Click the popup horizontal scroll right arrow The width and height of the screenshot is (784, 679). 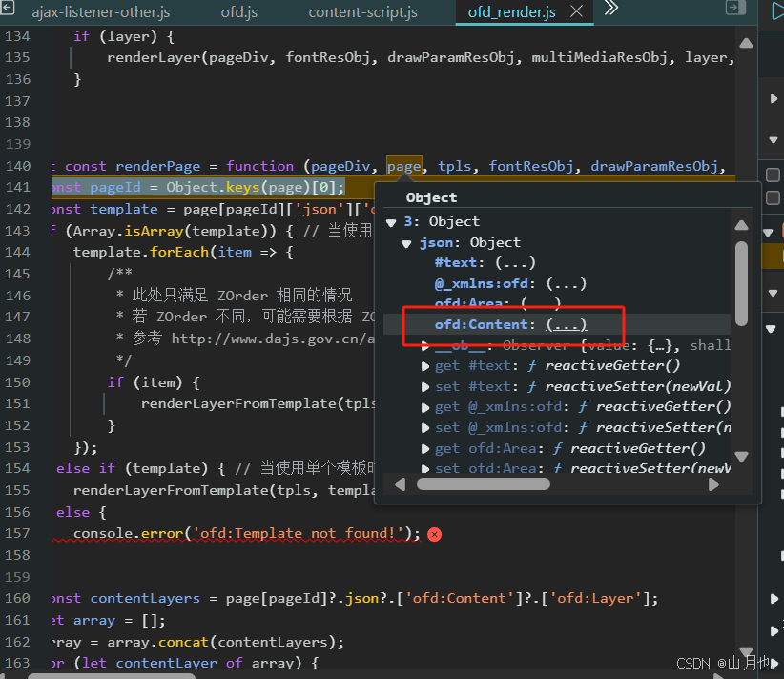pos(714,484)
